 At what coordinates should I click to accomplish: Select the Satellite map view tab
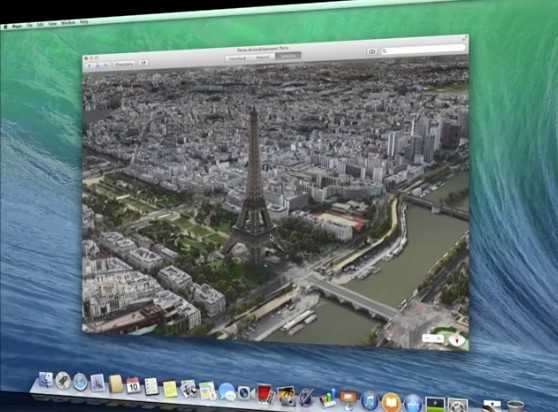click(x=288, y=56)
